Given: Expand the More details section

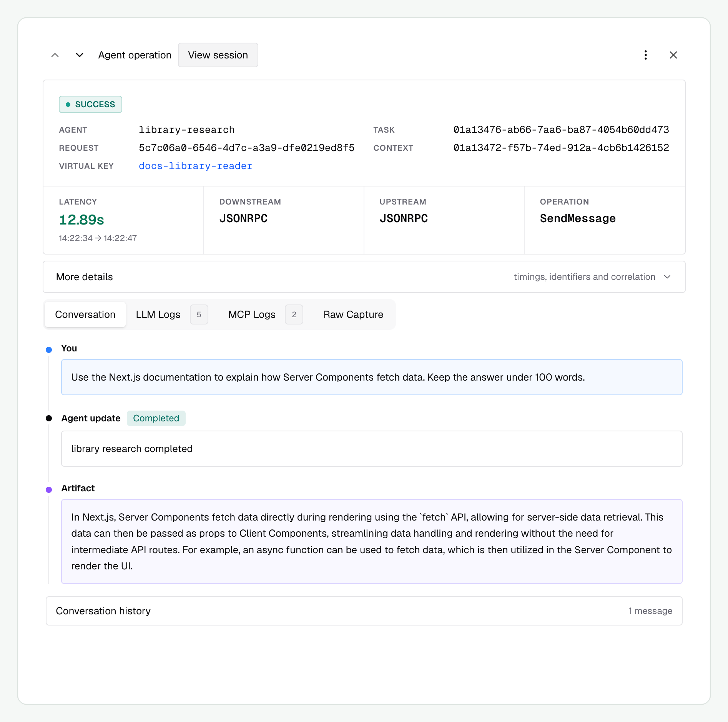Looking at the screenshot, I should point(364,277).
